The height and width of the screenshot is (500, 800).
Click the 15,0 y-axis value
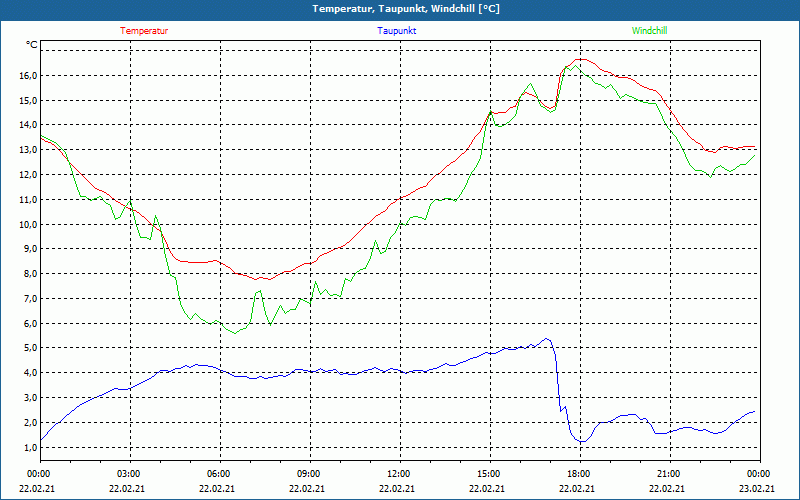click(x=29, y=101)
